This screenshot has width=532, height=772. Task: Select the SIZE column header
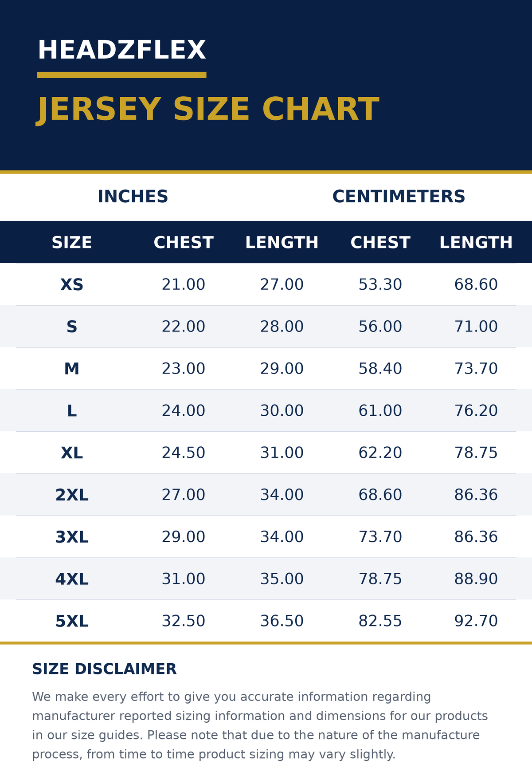pyautogui.click(x=72, y=243)
